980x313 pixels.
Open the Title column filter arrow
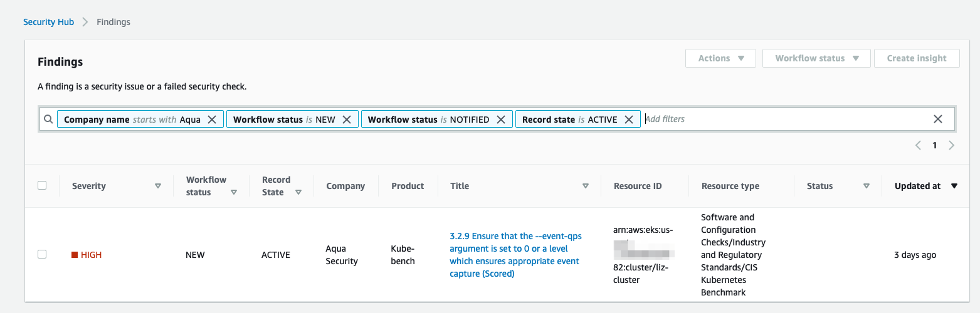(586, 186)
